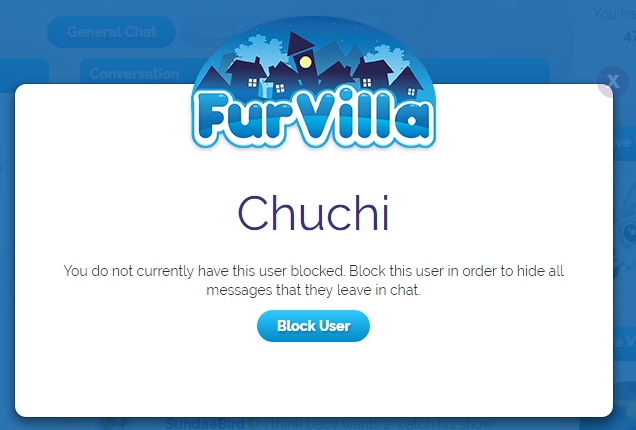The width and height of the screenshot is (636, 430).
Task: Click the FurVilla logo
Action: click(x=313, y=83)
